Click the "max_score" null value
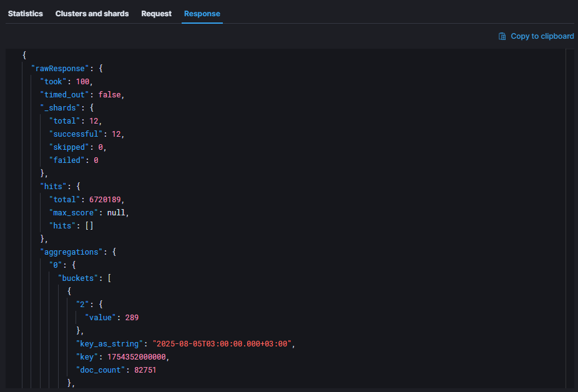The height and width of the screenshot is (392, 578). click(116, 213)
